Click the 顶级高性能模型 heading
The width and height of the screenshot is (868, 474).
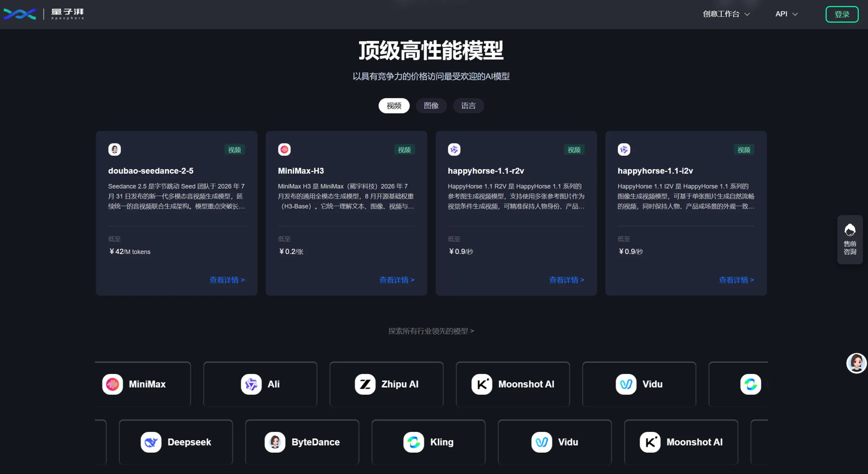(x=431, y=50)
